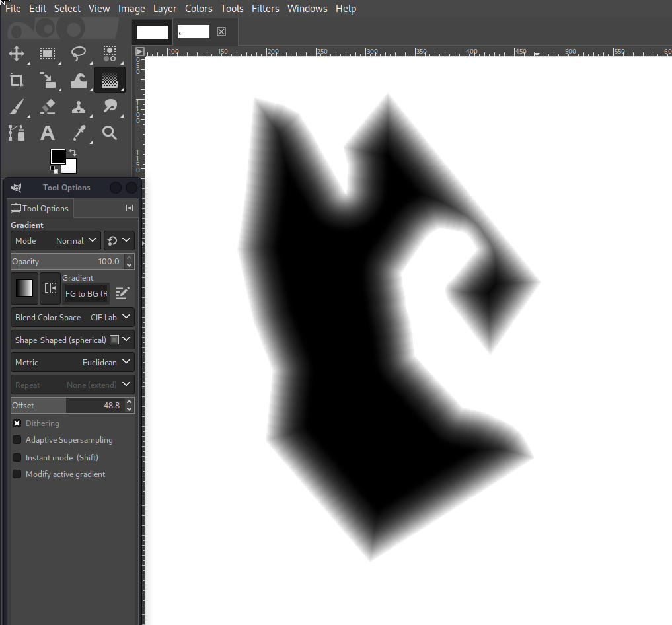Select the Crop tool
The height and width of the screenshot is (625, 672).
[x=17, y=81]
